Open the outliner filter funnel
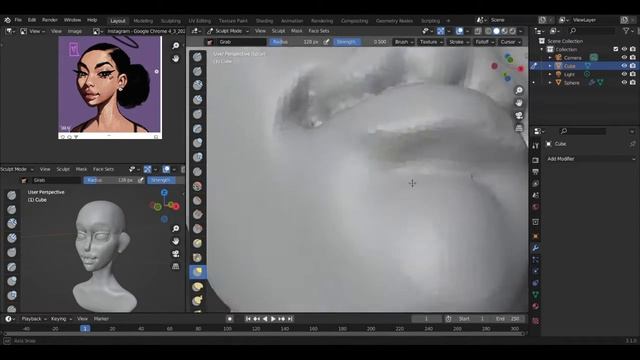 (x=626, y=31)
